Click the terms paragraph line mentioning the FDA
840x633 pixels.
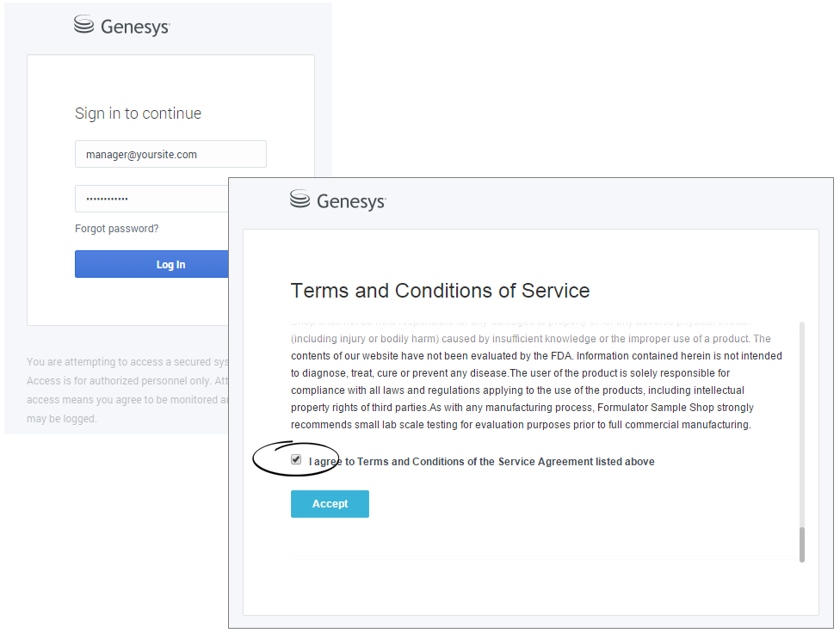[x=535, y=356]
